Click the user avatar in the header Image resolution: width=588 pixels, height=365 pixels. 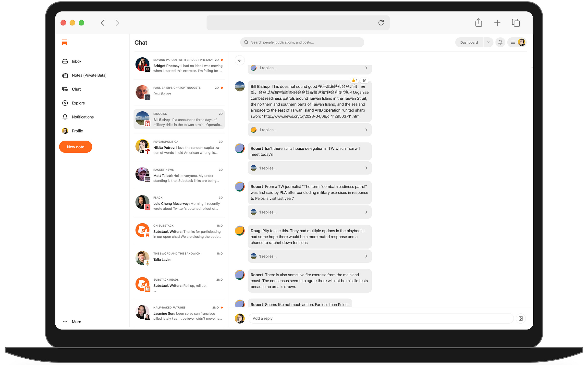521,42
